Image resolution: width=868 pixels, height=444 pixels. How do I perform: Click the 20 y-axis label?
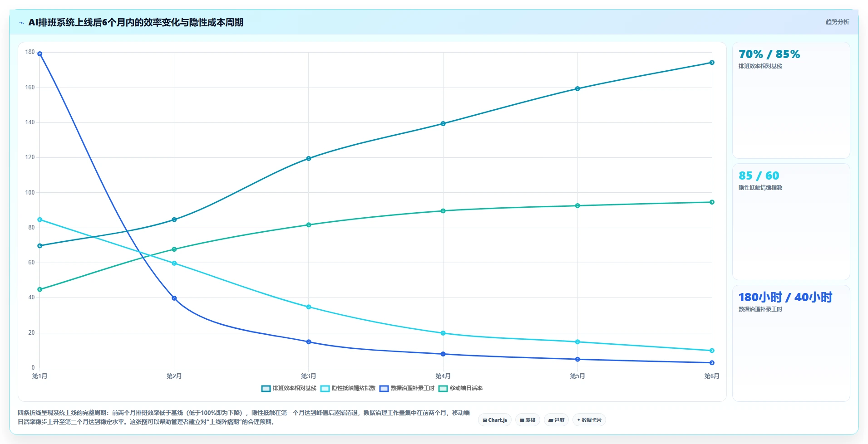pos(31,333)
